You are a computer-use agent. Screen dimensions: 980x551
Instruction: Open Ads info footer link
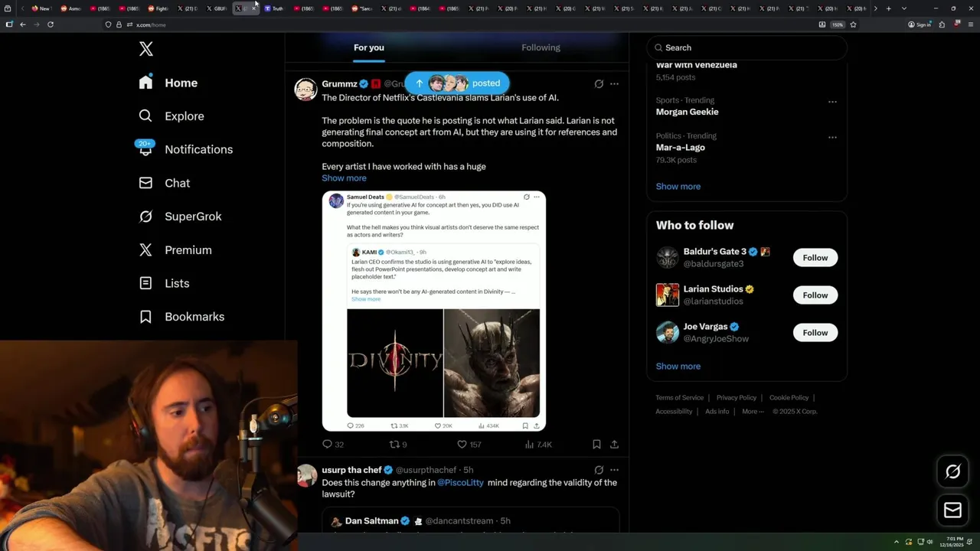tap(717, 412)
